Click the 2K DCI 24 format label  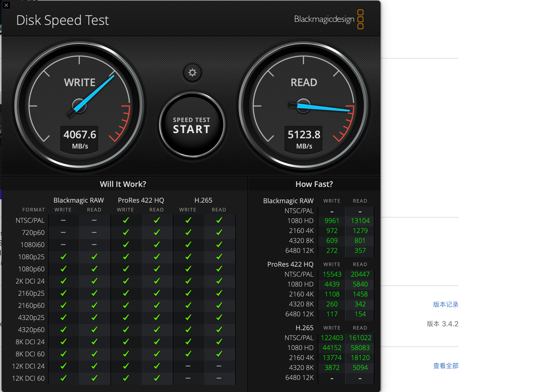(30, 281)
